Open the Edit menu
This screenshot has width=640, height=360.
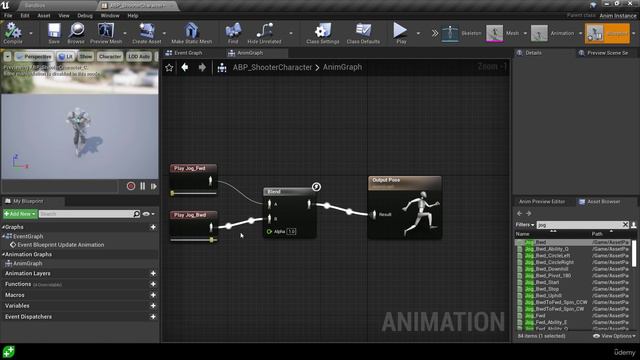tap(25, 16)
